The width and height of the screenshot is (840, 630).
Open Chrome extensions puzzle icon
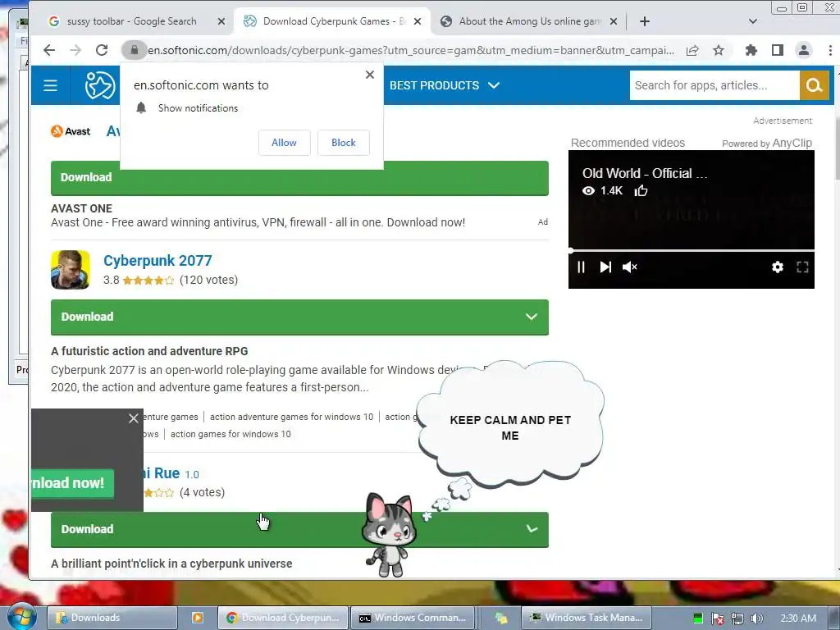click(x=751, y=50)
